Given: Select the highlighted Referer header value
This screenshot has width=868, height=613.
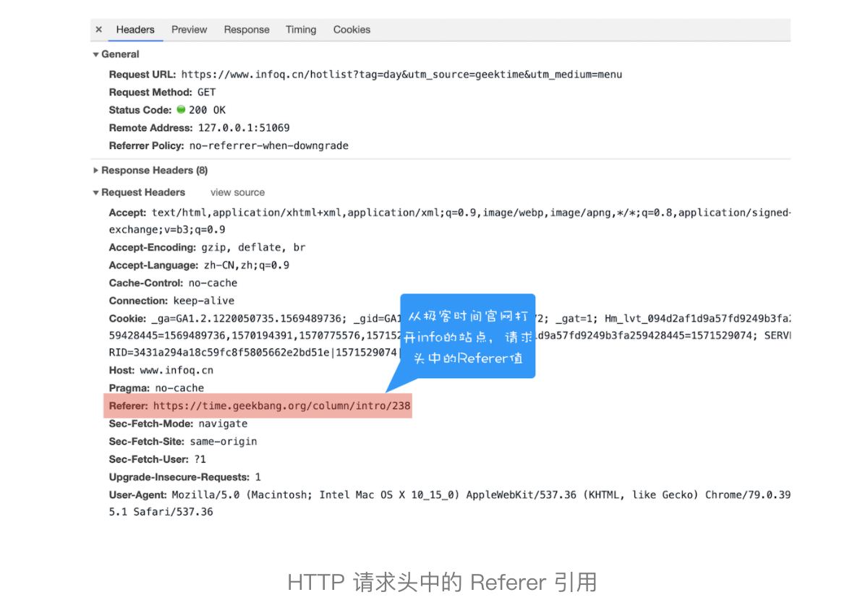Looking at the screenshot, I should [281, 406].
